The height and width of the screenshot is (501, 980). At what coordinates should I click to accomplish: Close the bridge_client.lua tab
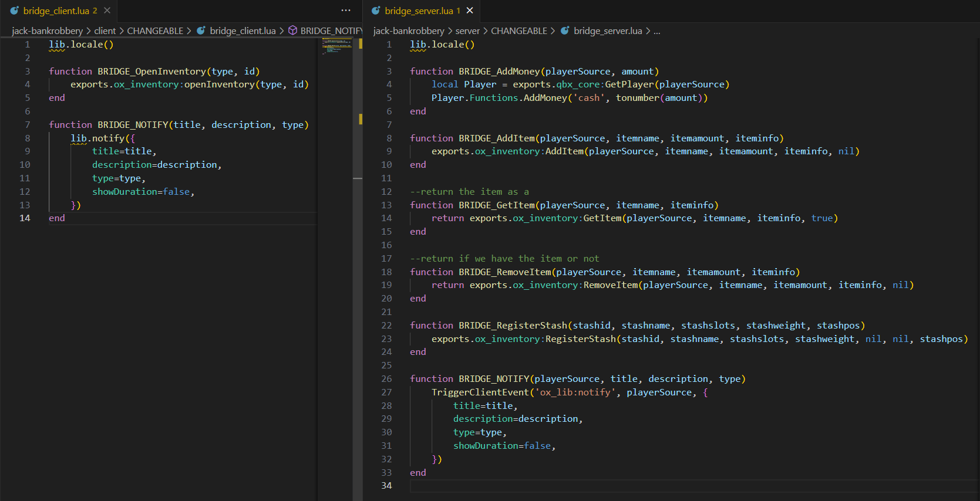tap(107, 11)
